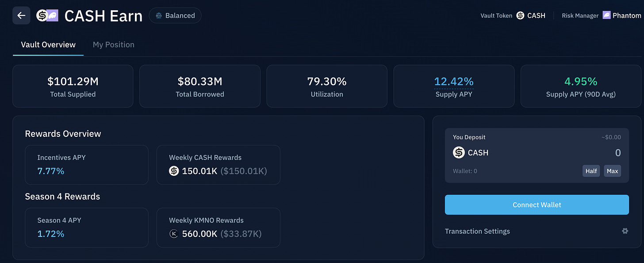Click the CASH vault token name
The width and height of the screenshot is (644, 263).
point(537,15)
